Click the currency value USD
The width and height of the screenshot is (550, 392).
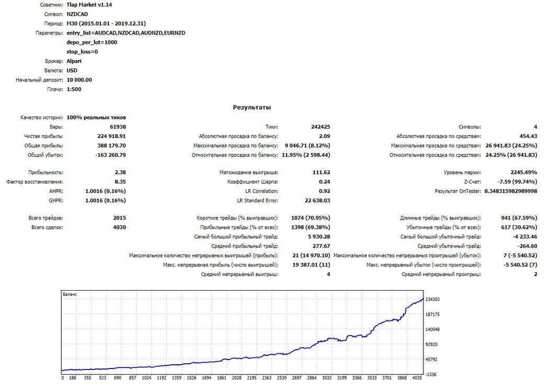(72, 71)
